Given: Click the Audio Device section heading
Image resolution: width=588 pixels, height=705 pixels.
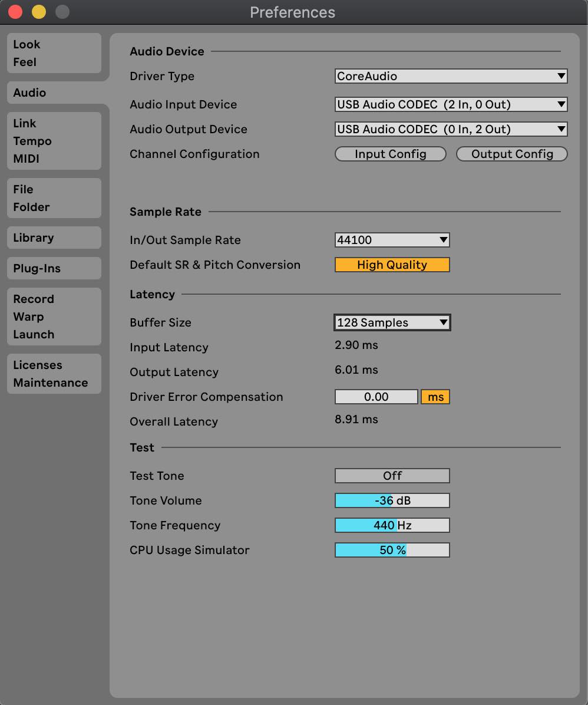Looking at the screenshot, I should pyautogui.click(x=167, y=51).
